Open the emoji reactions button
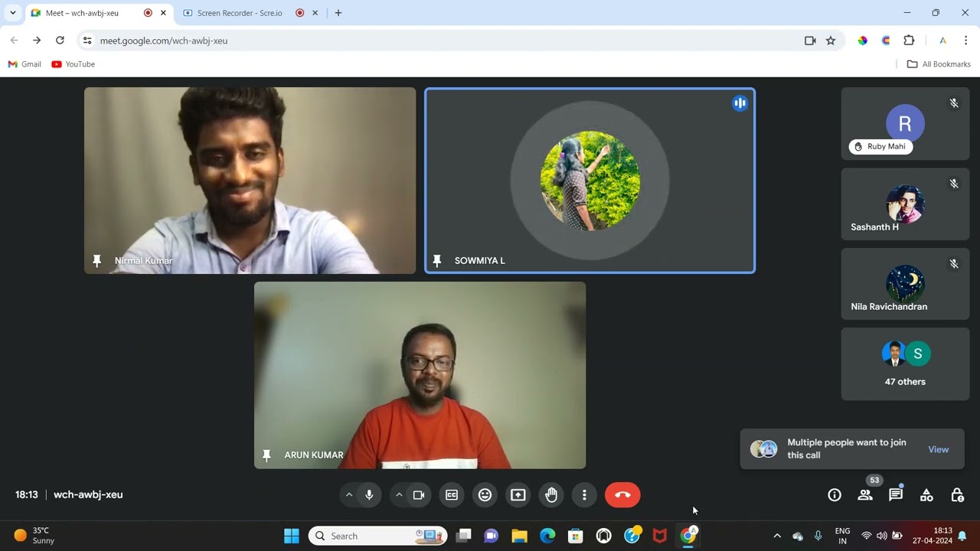Image resolution: width=980 pixels, height=551 pixels. pos(485,495)
